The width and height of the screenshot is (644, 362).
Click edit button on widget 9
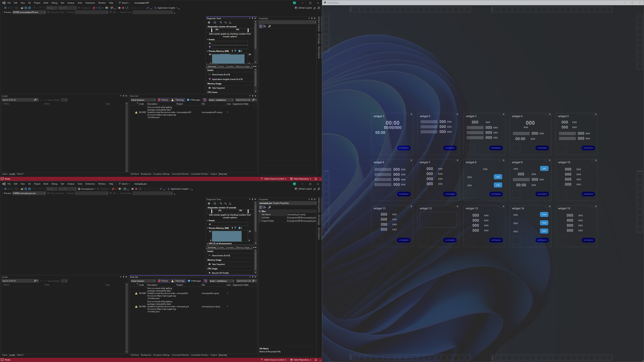tap(544, 168)
